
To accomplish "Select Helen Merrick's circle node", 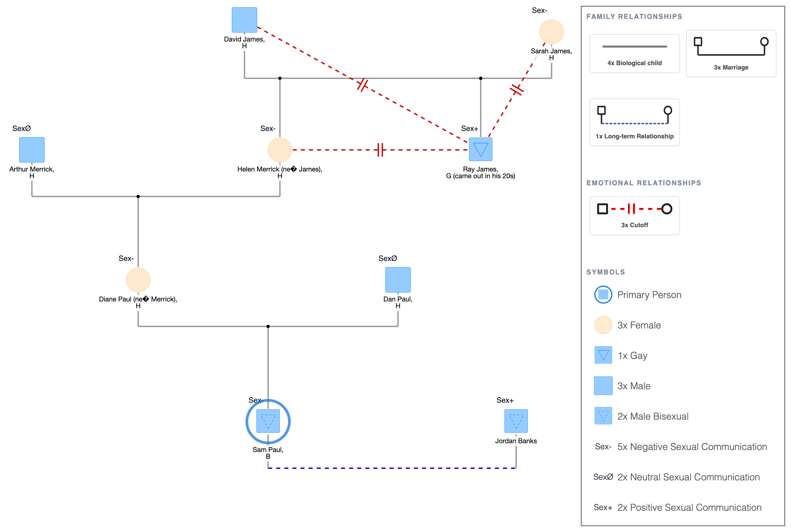I will tap(280, 150).
